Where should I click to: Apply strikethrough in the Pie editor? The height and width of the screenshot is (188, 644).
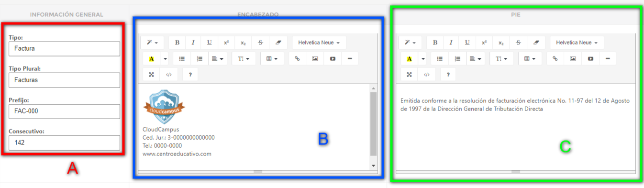point(518,43)
